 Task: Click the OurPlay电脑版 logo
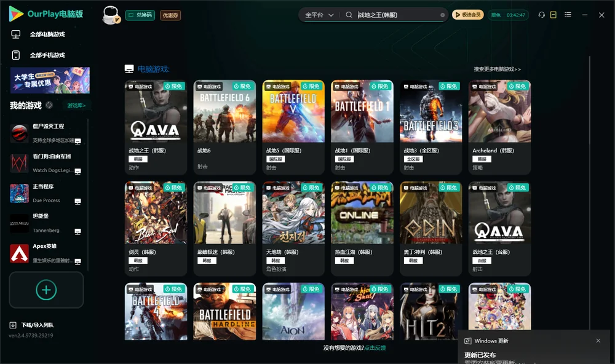click(46, 14)
